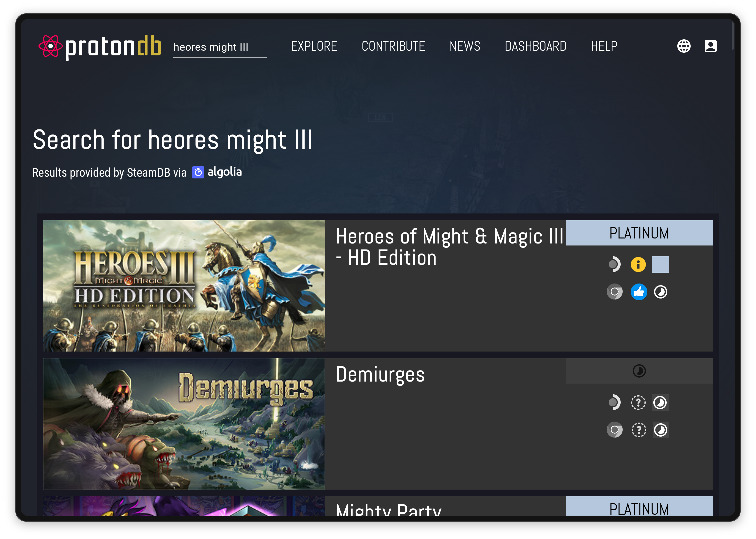This screenshot has height=539, width=756.
Task: Click the 'Results provided by' text
Action: (78, 173)
